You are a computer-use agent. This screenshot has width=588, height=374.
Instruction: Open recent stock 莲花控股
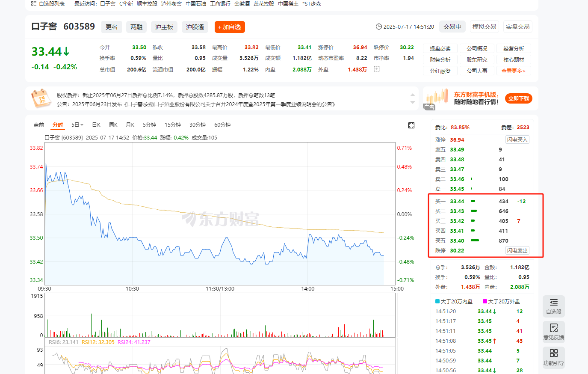click(264, 3)
